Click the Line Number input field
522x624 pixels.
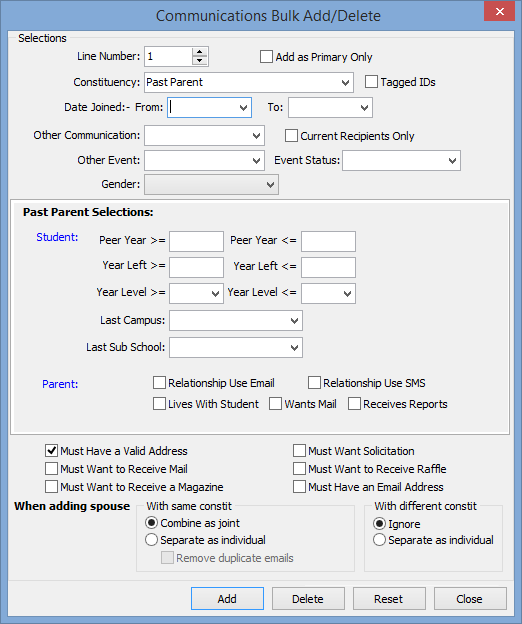tap(169, 57)
